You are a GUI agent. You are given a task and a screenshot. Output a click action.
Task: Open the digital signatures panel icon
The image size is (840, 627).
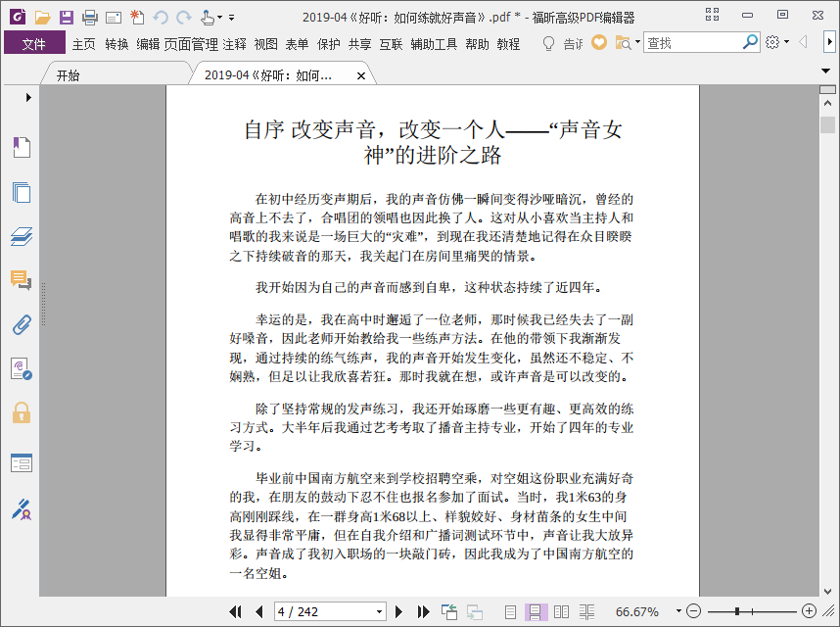click(22, 368)
